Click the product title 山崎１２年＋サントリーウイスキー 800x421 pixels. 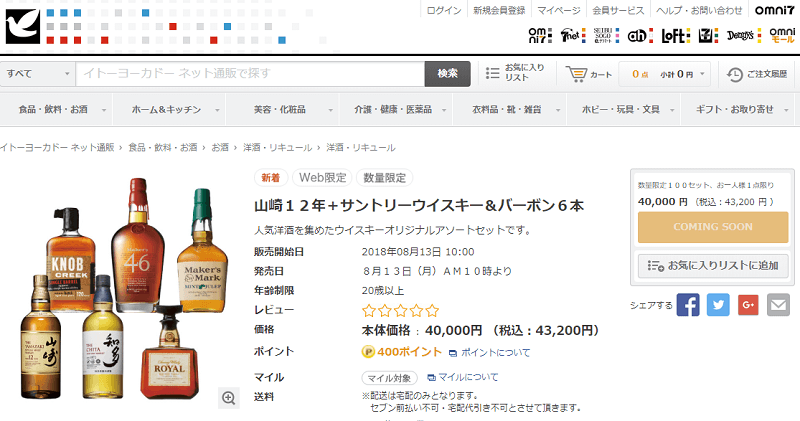[419, 206]
